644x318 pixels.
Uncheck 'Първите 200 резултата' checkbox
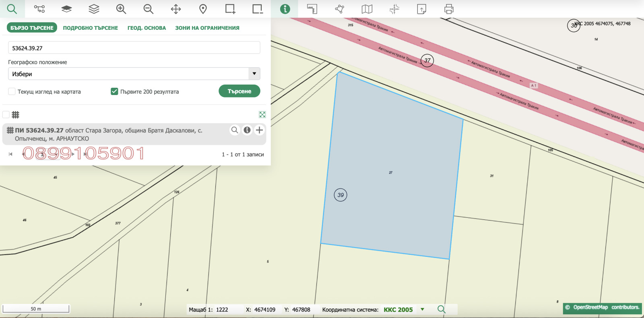114,91
